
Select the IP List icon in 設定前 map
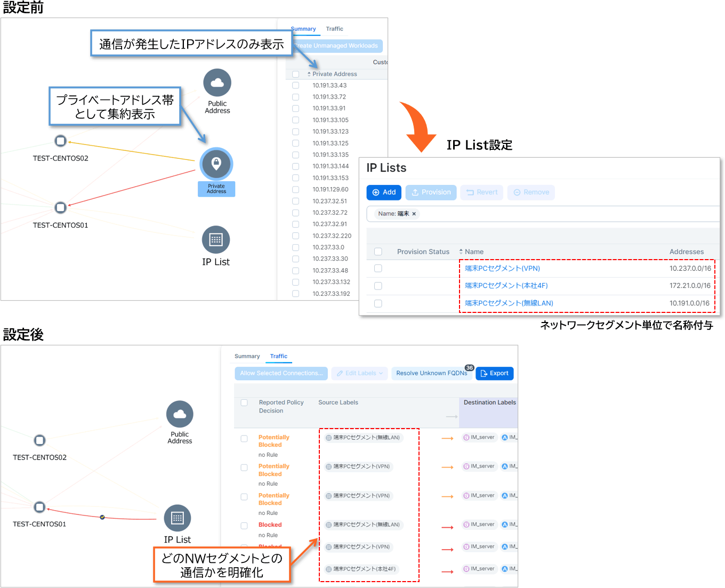pyautogui.click(x=216, y=240)
